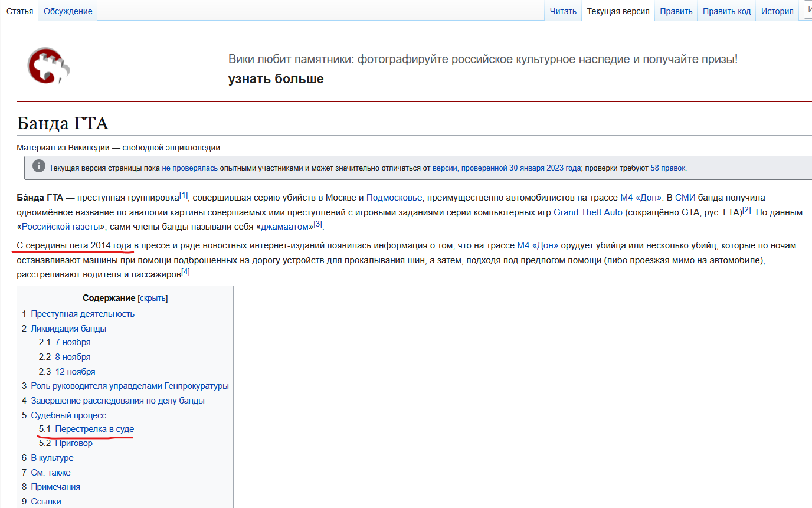Open version checked 30 января 2023 link
The image size is (812, 508).
click(x=506, y=168)
